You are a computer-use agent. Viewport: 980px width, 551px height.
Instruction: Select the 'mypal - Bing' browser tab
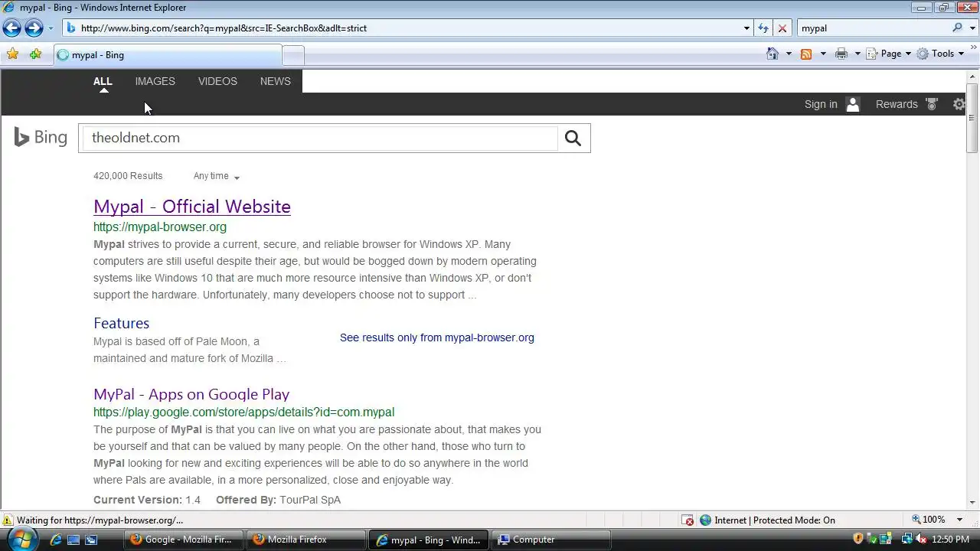(168, 55)
